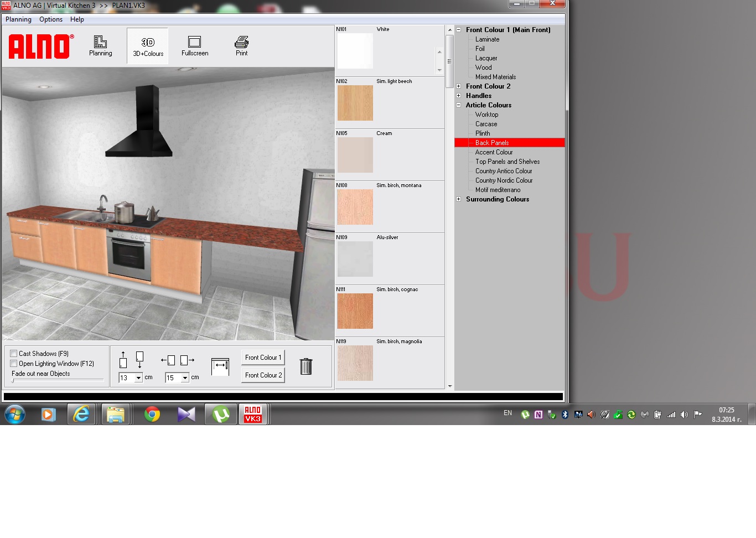Open the Options menu

pyautogui.click(x=51, y=19)
